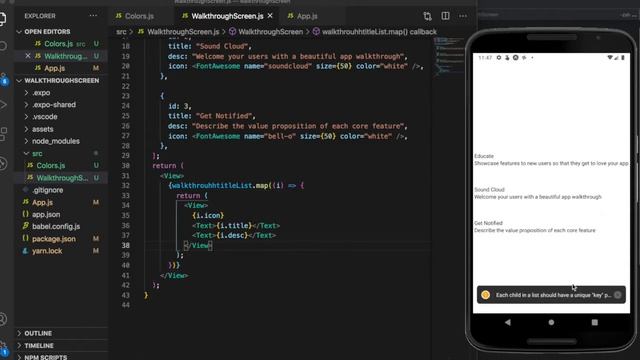The height and width of the screenshot is (360, 640).
Task: Tap Android home button on emulator
Action: [551, 322]
